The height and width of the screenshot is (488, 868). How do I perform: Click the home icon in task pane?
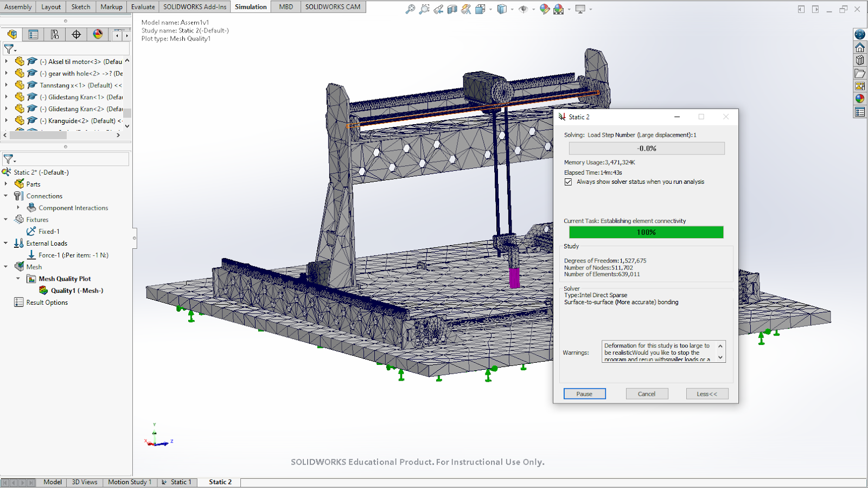860,47
